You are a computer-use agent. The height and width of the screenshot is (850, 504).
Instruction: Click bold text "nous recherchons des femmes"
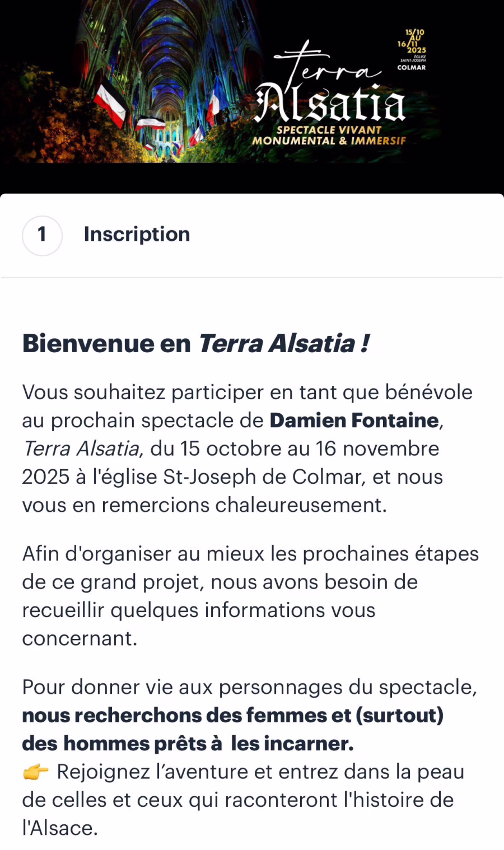[232, 715]
